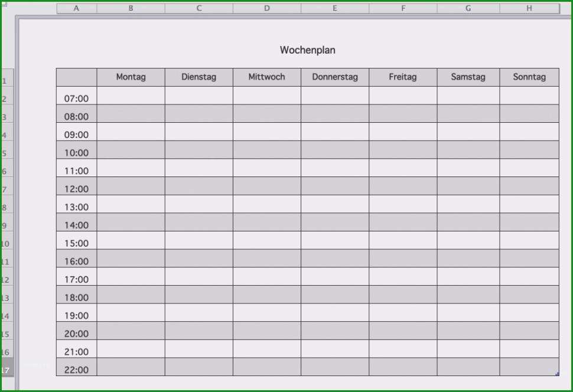Image resolution: width=573 pixels, height=392 pixels.
Task: Select row 1 header
Action: point(7,77)
